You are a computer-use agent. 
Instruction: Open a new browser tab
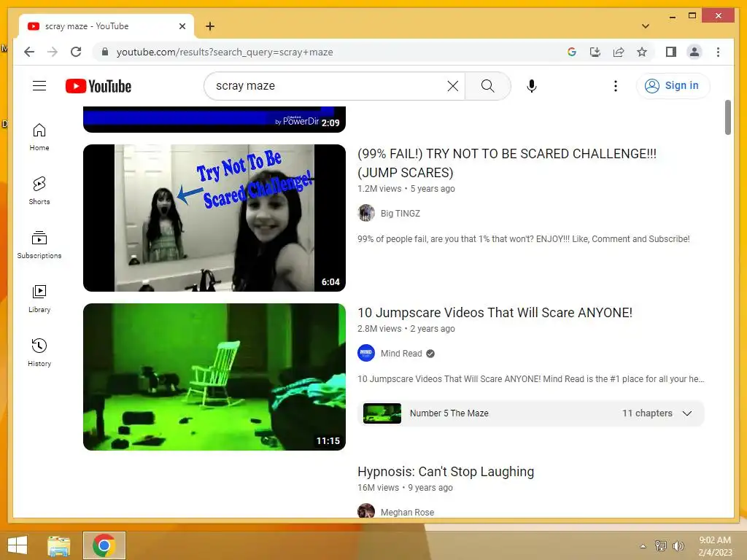[210, 26]
